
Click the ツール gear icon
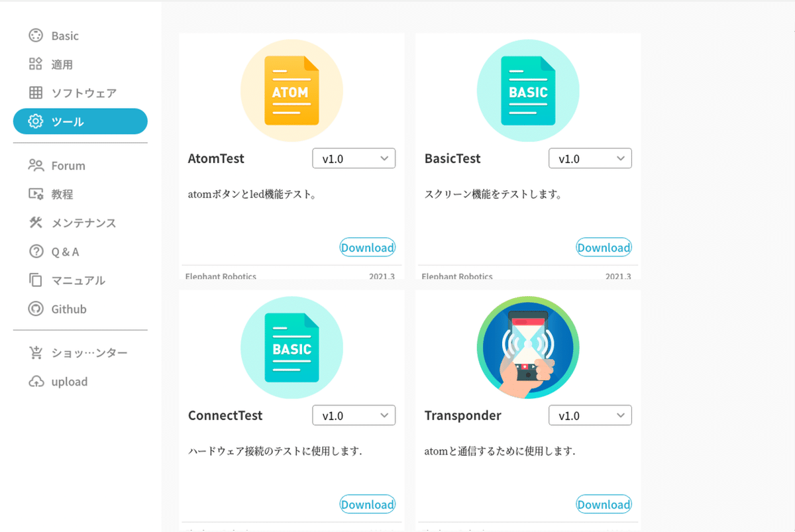pos(34,121)
